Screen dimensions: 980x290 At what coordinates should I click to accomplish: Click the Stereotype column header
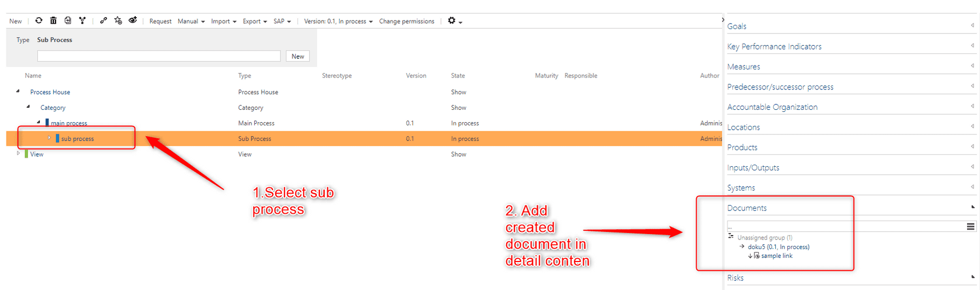pyautogui.click(x=337, y=75)
